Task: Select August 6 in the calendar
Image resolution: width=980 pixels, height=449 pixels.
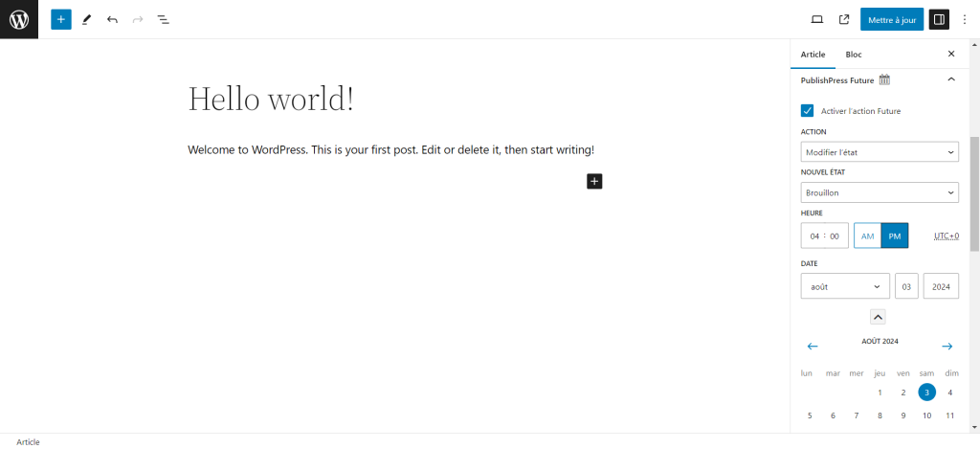Action: click(x=834, y=415)
